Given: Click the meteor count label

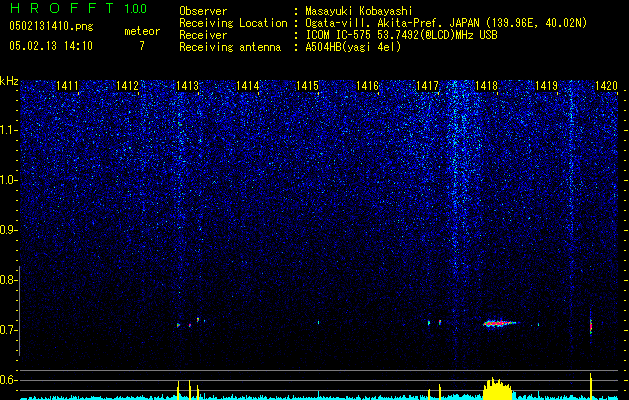Looking at the screenshot, I should tap(142, 31).
